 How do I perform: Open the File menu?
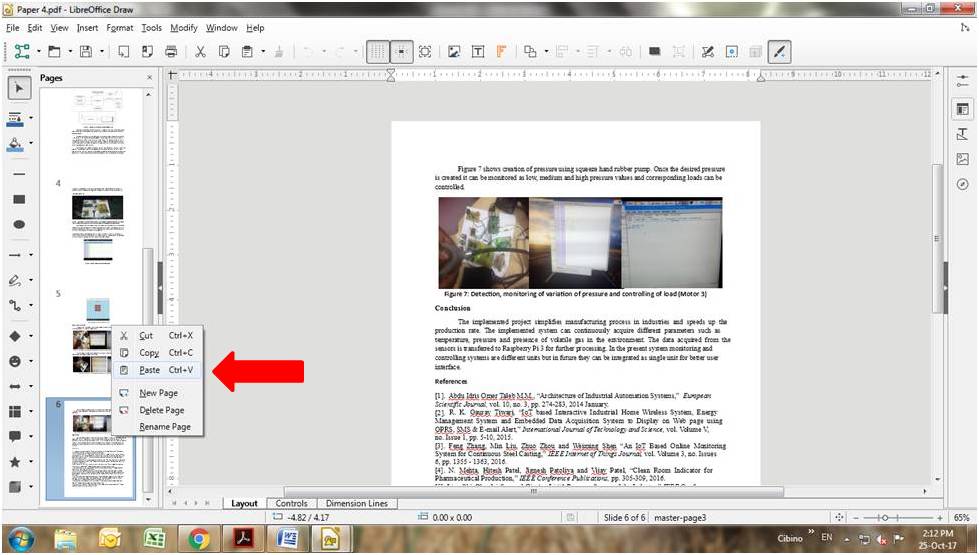(x=12, y=28)
